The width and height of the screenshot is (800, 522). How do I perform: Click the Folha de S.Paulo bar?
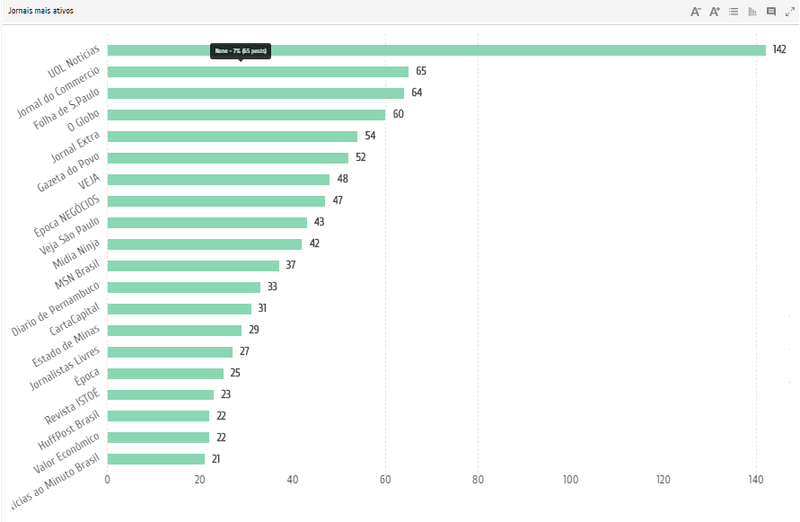[255, 93]
